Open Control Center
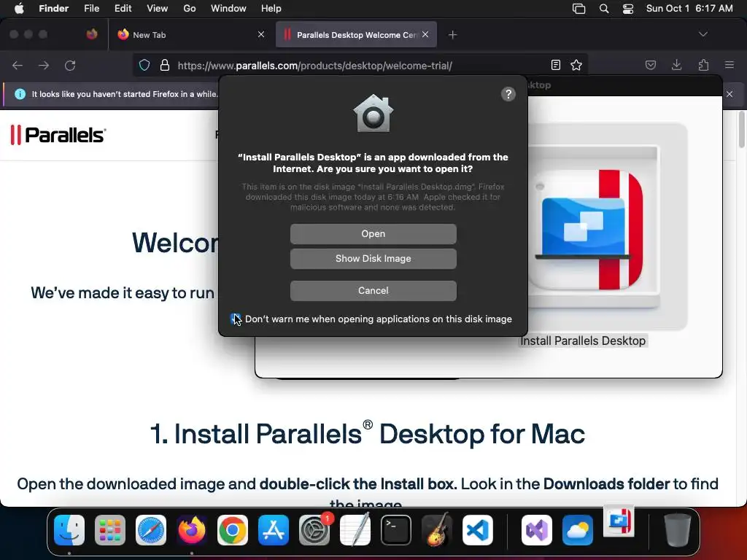 pos(628,9)
